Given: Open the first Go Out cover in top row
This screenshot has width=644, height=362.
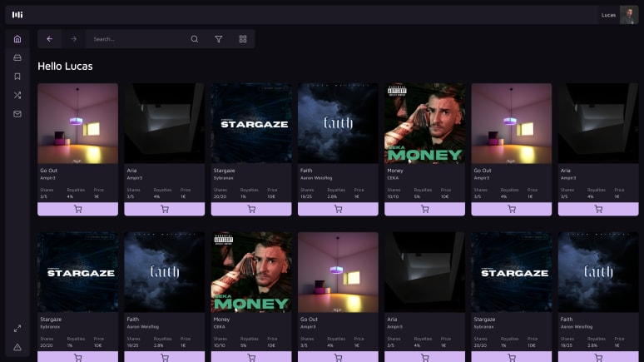Looking at the screenshot, I should [x=77, y=123].
